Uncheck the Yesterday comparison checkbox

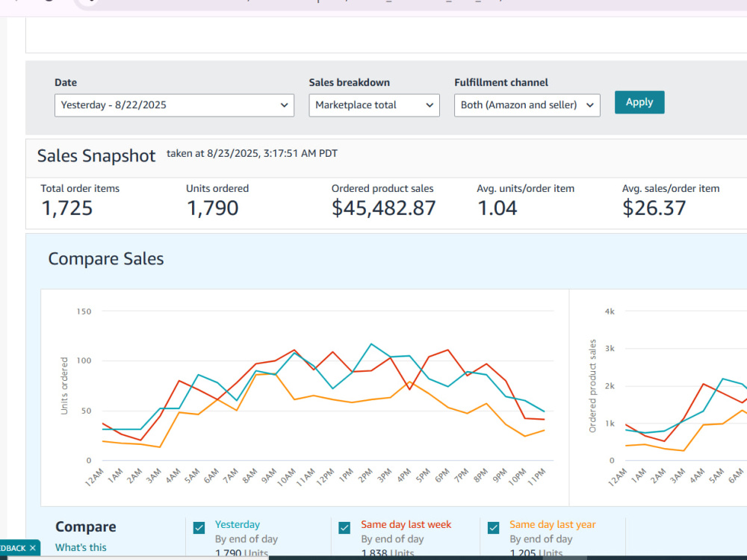[199, 528]
